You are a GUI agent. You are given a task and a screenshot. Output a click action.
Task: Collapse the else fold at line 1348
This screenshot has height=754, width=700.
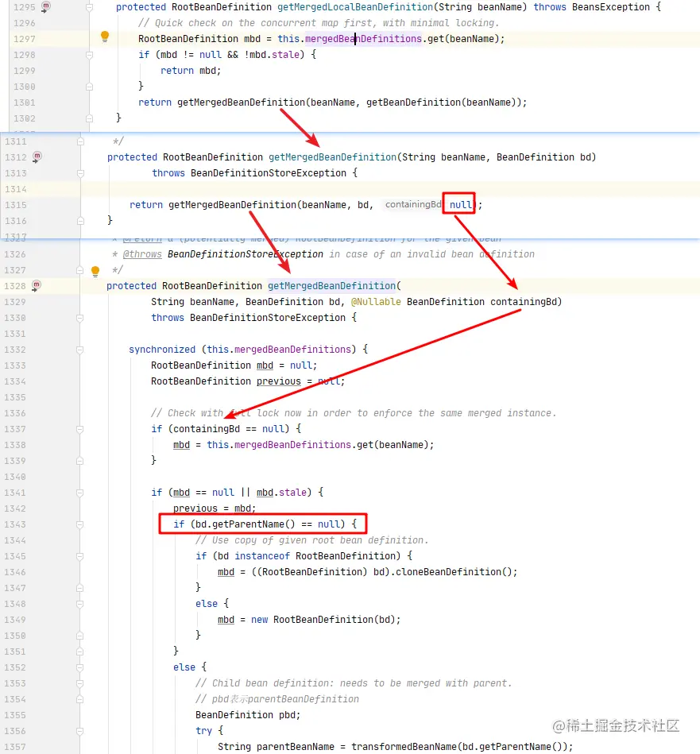click(x=79, y=604)
